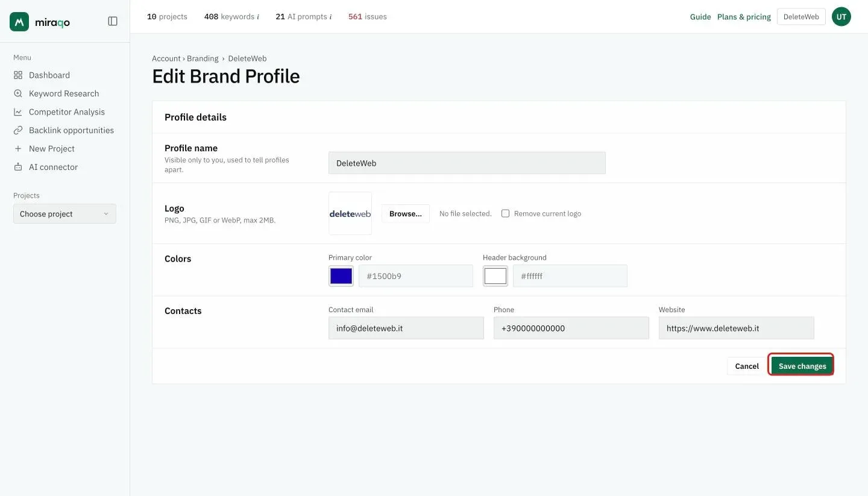The height and width of the screenshot is (496, 868).
Task: Click the deleteweb logo thumbnail
Action: (x=350, y=213)
